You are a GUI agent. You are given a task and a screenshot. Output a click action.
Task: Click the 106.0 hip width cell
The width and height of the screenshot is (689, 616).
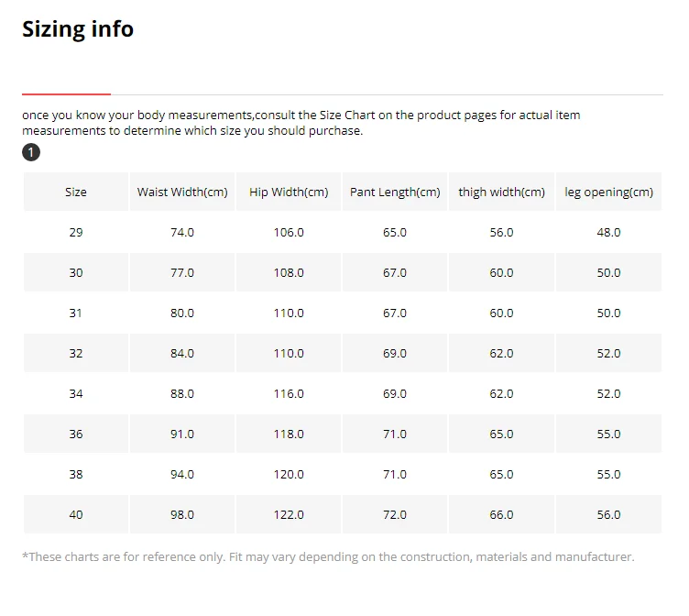(x=289, y=233)
